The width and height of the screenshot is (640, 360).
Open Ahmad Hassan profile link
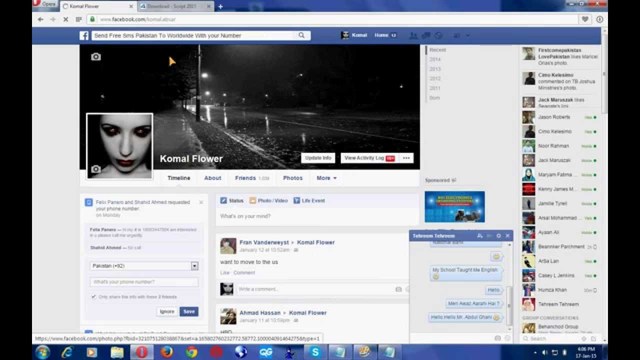click(260, 313)
